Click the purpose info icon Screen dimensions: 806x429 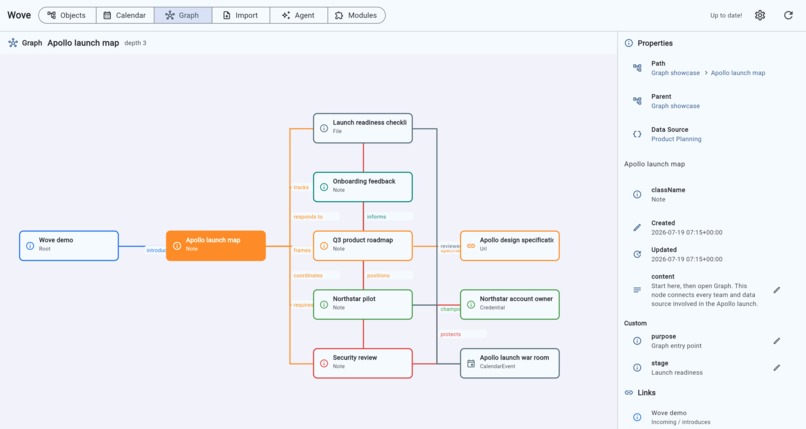coord(637,341)
